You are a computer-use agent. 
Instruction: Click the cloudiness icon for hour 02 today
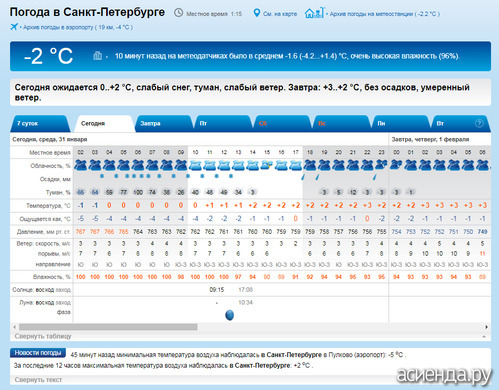pos(81,165)
